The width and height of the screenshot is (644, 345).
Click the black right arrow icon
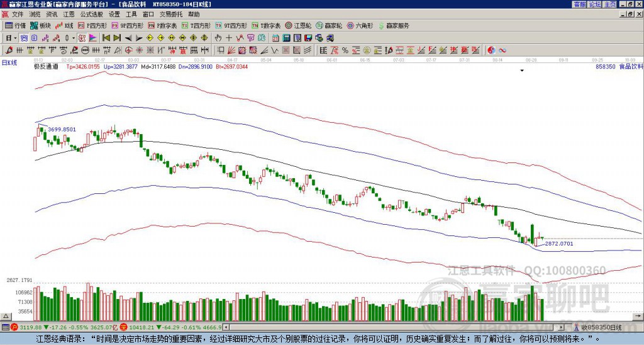[x=139, y=38]
